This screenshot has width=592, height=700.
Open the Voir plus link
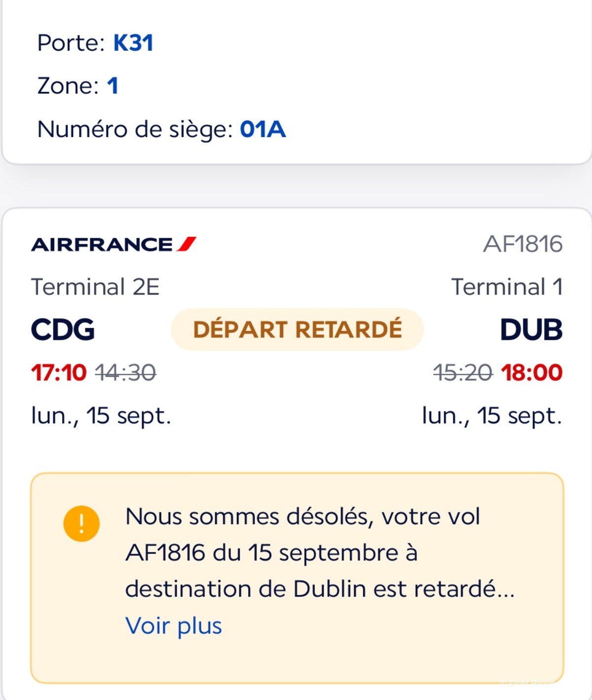click(174, 626)
